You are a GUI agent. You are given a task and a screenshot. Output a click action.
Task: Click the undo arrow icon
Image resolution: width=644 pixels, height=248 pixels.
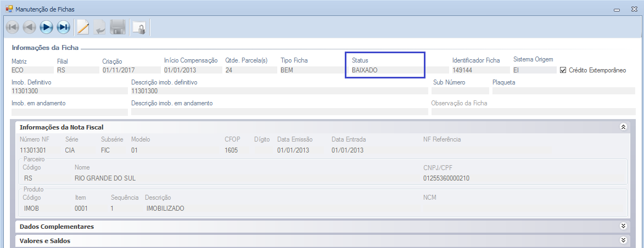[100, 28]
